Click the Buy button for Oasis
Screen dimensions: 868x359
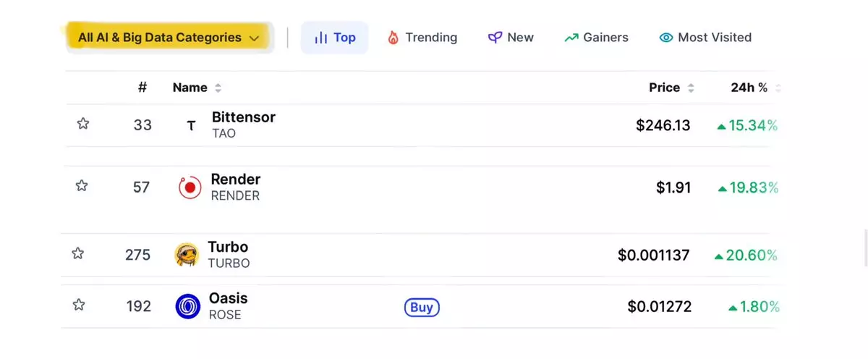click(x=422, y=307)
